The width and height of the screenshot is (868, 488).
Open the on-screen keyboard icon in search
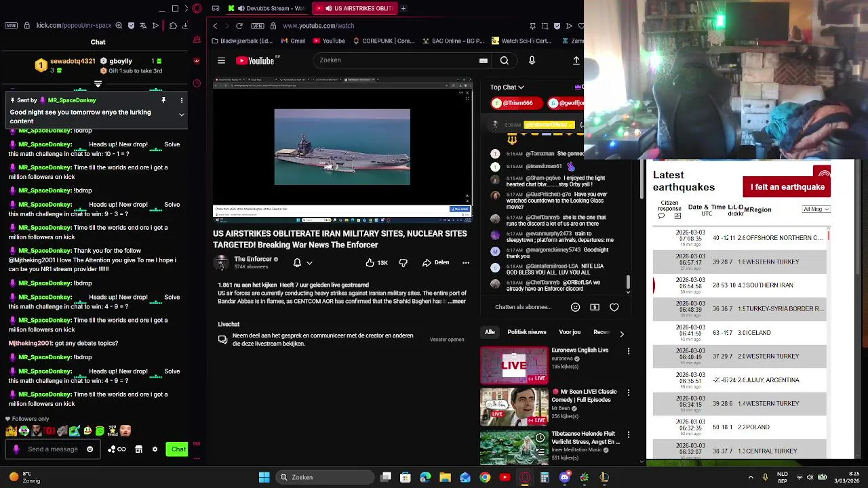click(x=484, y=60)
